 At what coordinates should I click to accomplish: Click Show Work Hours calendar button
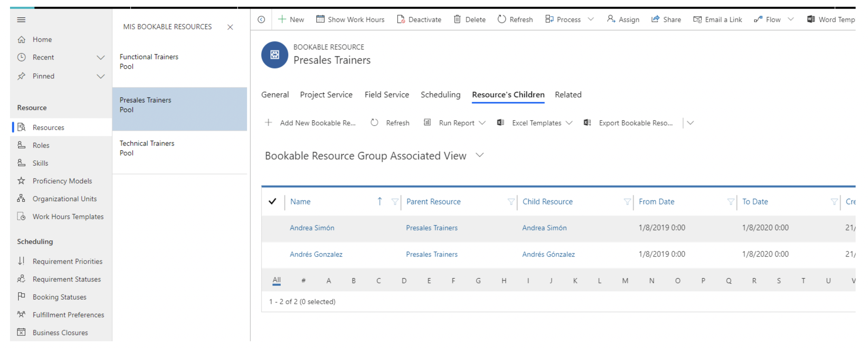[x=350, y=20]
